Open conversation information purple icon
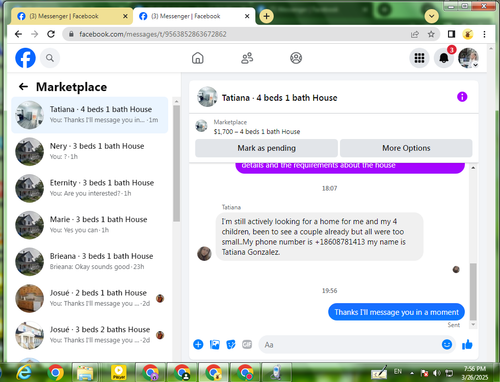Image resolution: width=500 pixels, height=382 pixels. (x=462, y=97)
